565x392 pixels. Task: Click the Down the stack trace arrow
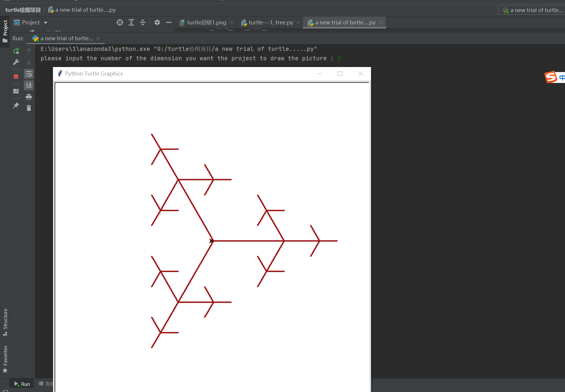[29, 62]
